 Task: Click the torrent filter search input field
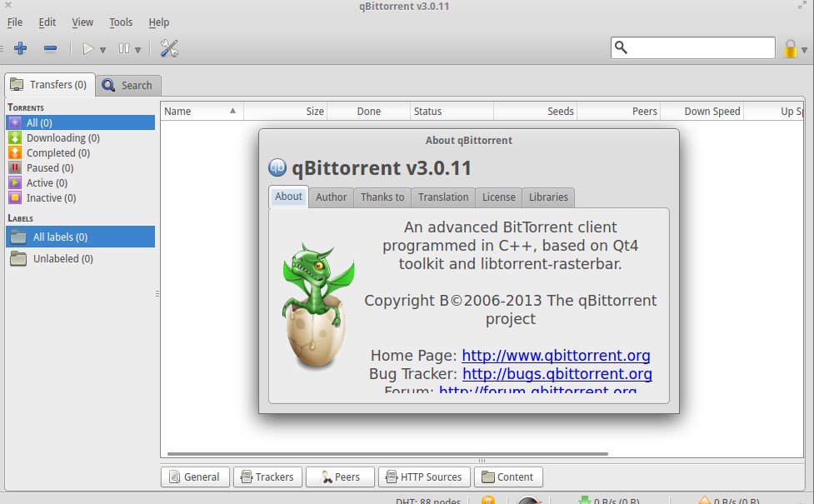click(693, 47)
